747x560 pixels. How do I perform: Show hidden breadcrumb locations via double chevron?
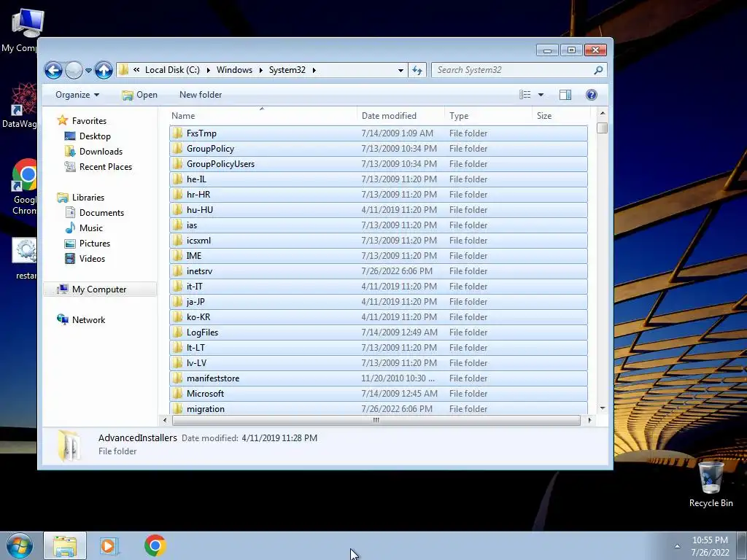pyautogui.click(x=136, y=70)
